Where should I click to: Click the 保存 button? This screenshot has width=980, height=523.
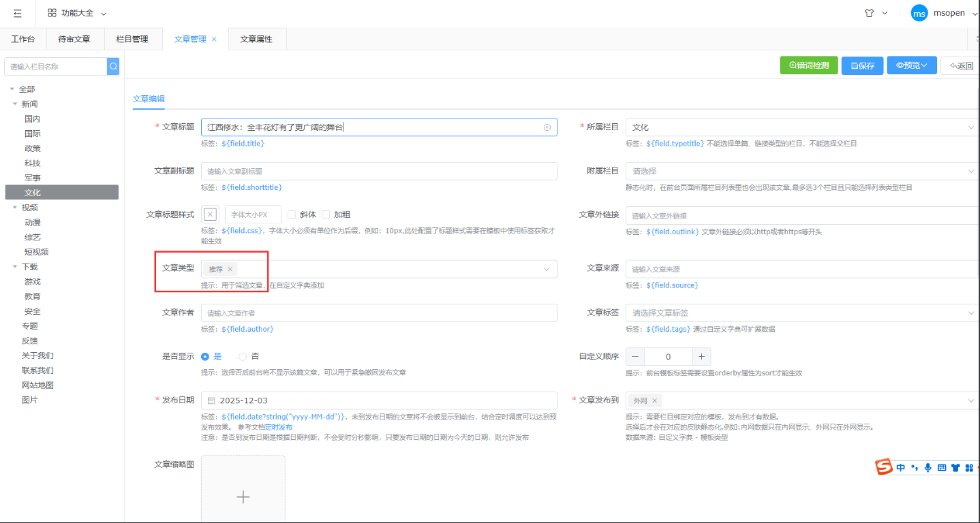862,65
